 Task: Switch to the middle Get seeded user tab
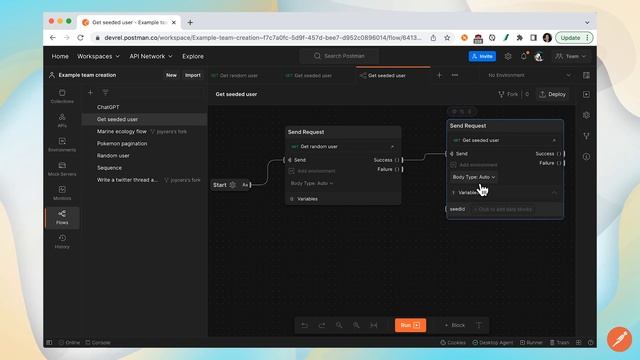click(313, 76)
